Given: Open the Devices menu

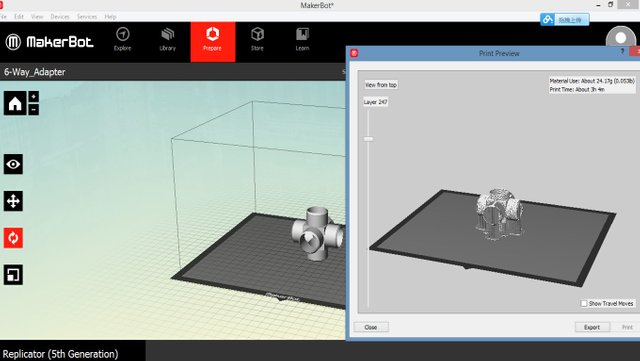Looking at the screenshot, I should pyautogui.click(x=60, y=16).
